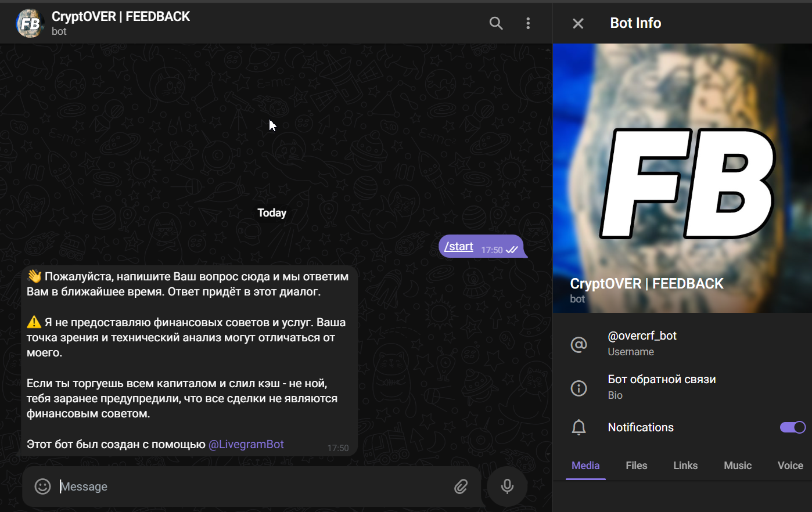Viewport: 812px width, 512px height.
Task: Focus the Message input field
Action: tap(253, 486)
